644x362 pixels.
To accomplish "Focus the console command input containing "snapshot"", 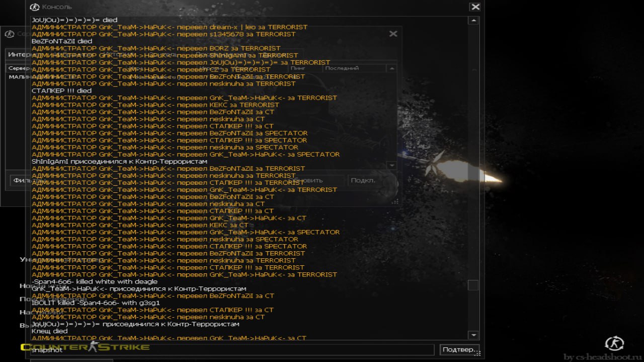I will pyautogui.click(x=231, y=350).
